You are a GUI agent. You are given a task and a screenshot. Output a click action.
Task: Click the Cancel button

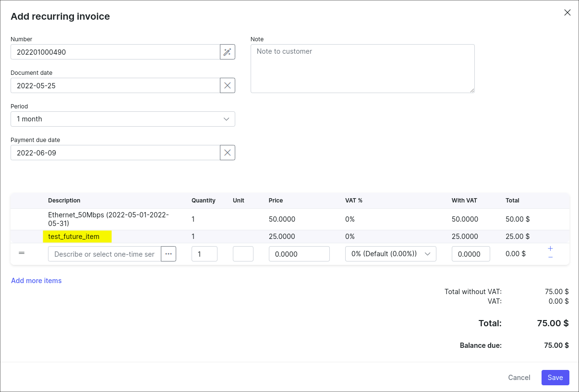(519, 378)
